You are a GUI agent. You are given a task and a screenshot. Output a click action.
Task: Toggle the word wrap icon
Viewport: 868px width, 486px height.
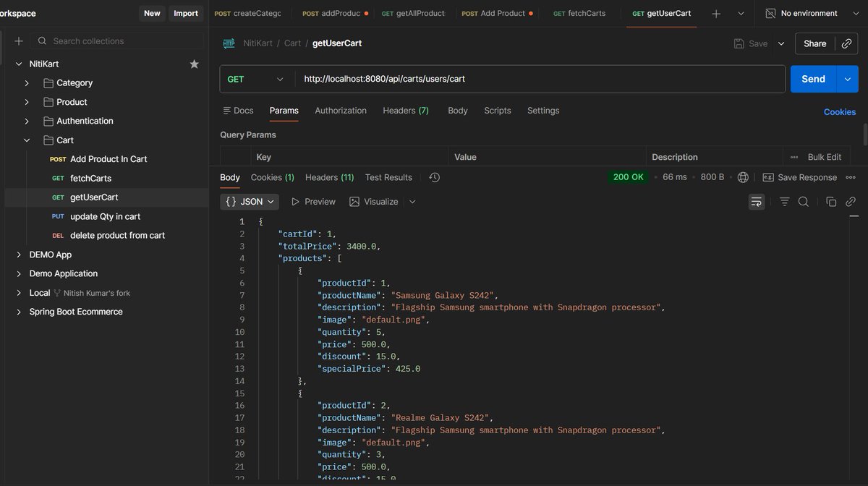click(757, 202)
